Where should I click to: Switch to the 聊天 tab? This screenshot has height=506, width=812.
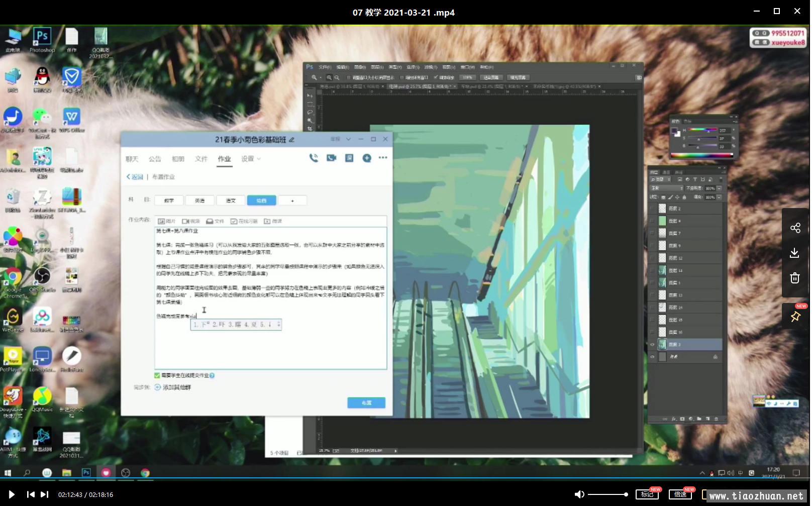pyautogui.click(x=132, y=159)
